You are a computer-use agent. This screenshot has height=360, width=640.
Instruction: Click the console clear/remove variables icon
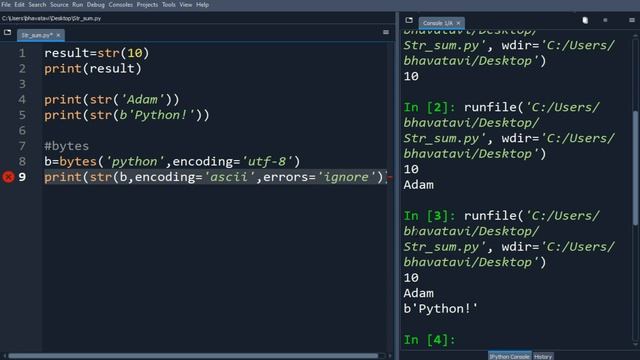pyautogui.click(x=585, y=20)
